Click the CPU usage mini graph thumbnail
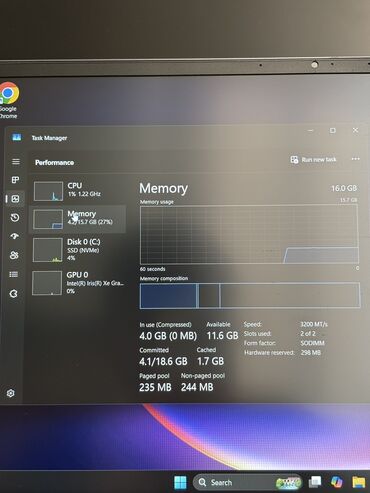This screenshot has height=493, width=370. tap(48, 191)
